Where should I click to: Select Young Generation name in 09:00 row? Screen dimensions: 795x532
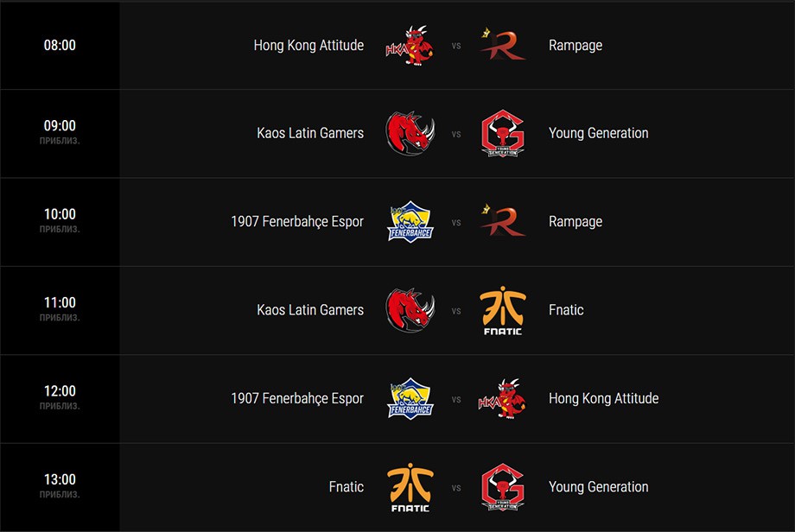click(x=598, y=133)
